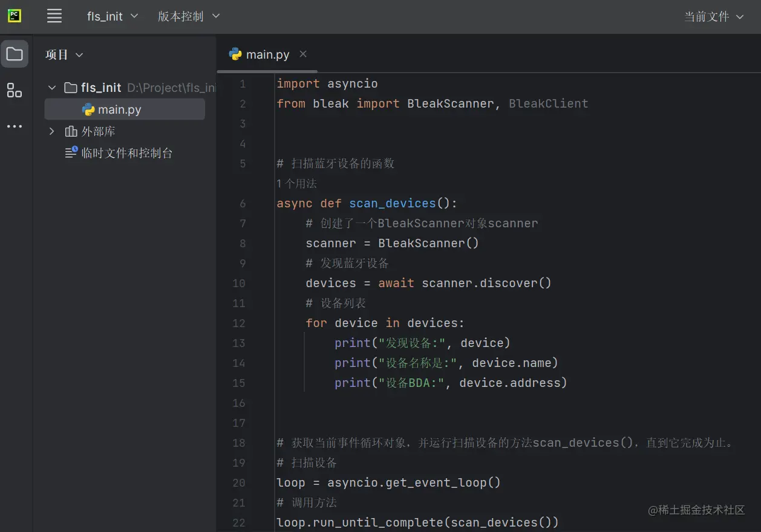This screenshot has height=532, width=761.
Task: Switch to the main.py editor tab
Action: (267, 54)
